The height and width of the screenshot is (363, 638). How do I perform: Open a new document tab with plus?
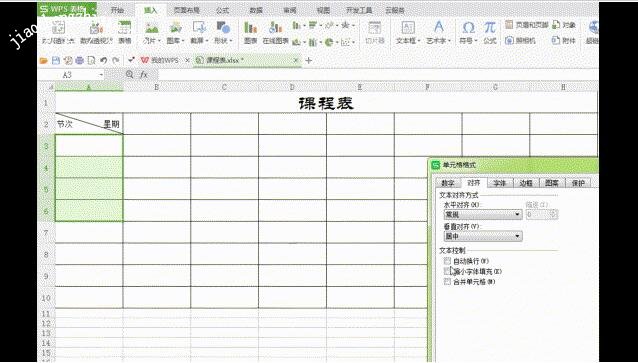pos(308,61)
